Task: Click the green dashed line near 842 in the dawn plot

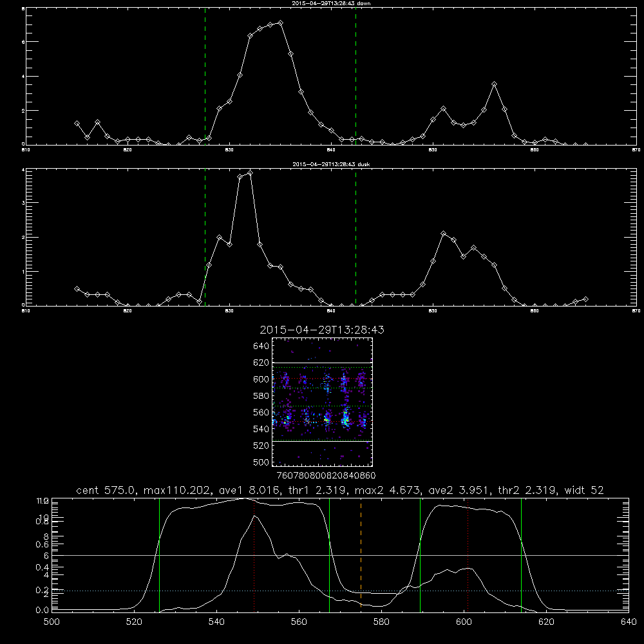Action: [355, 76]
